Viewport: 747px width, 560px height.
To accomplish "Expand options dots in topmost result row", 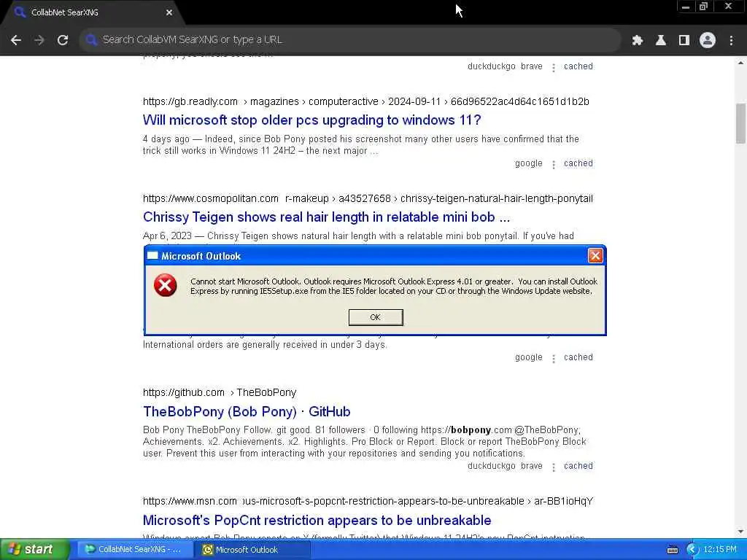I will (x=553, y=68).
